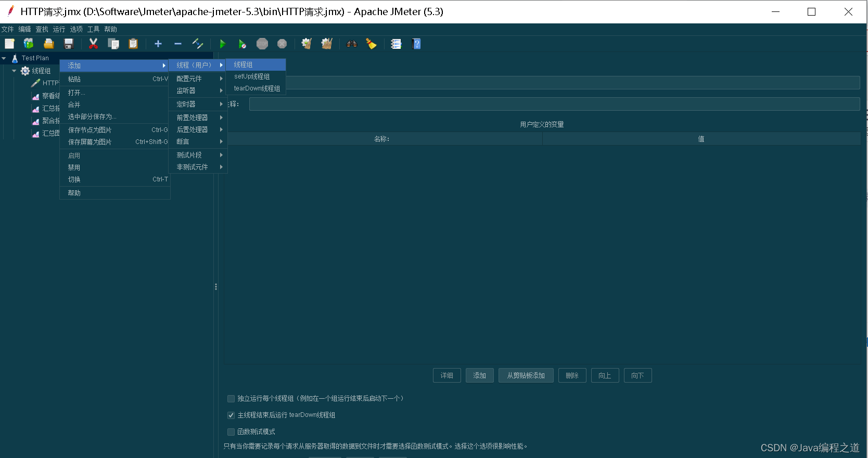Collapse the Test Plan tree node

tap(4, 58)
